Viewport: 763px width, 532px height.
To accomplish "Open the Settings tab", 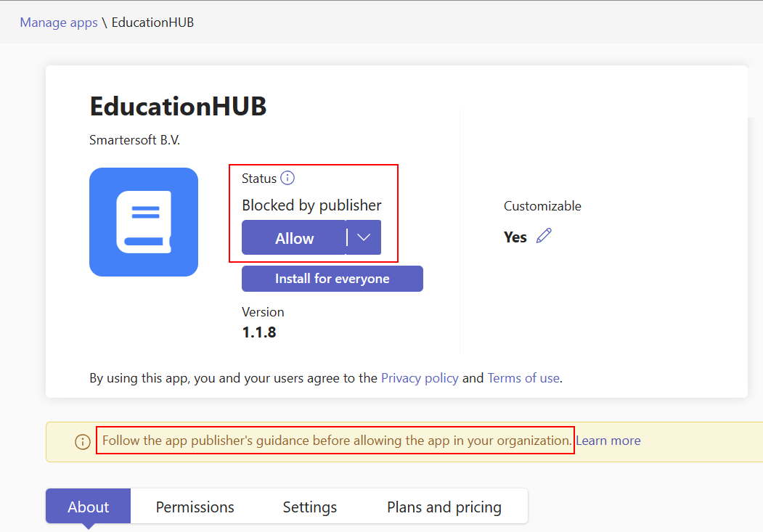I will [309, 506].
